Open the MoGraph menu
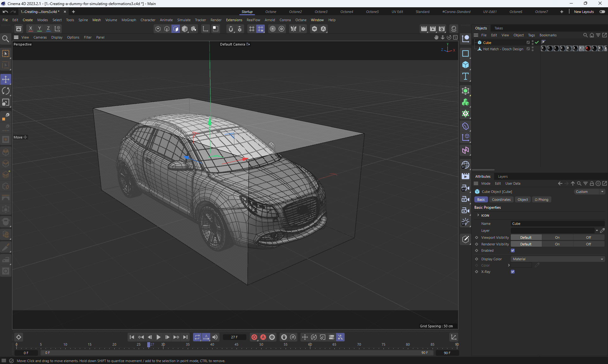Image resolution: width=608 pixels, height=364 pixels. (129, 20)
